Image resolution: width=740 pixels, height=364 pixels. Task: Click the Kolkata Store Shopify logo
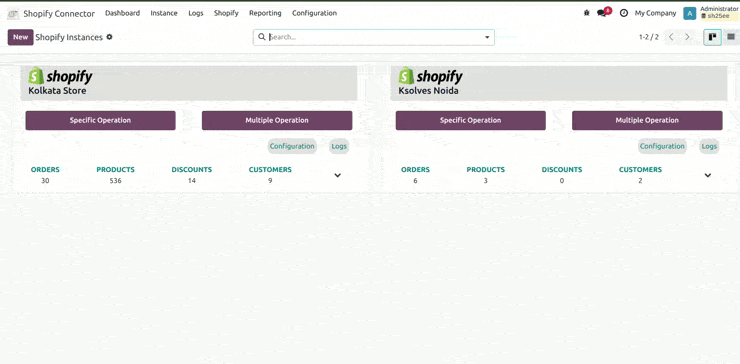[60, 76]
